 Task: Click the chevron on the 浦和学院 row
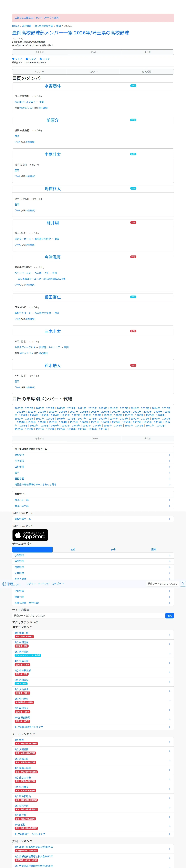(169, 455)
